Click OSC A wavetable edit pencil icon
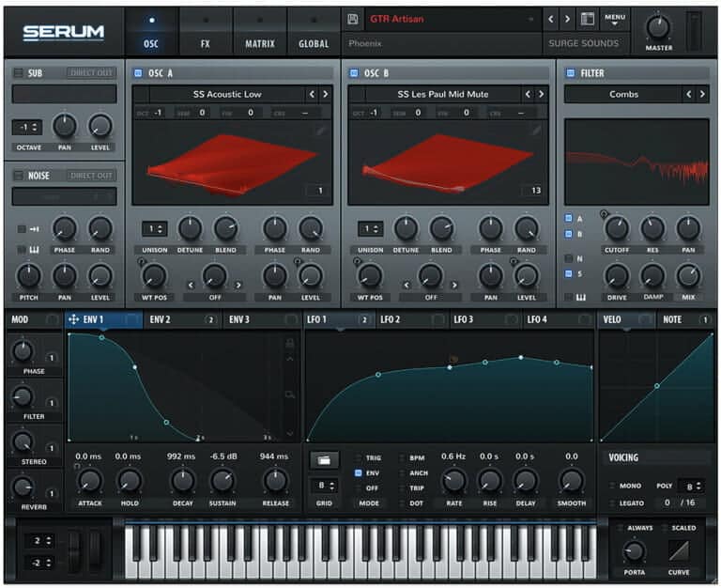The width and height of the screenshot is (721, 588). (320, 132)
